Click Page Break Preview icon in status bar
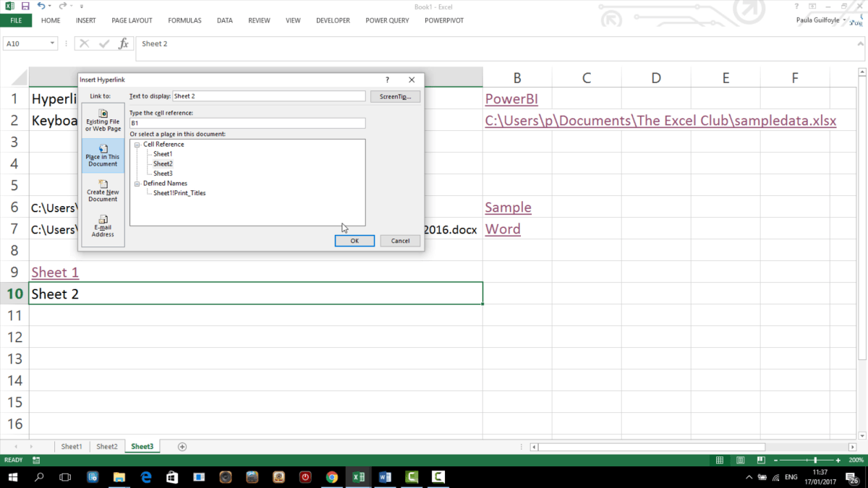The width and height of the screenshot is (868, 488). (x=761, y=461)
